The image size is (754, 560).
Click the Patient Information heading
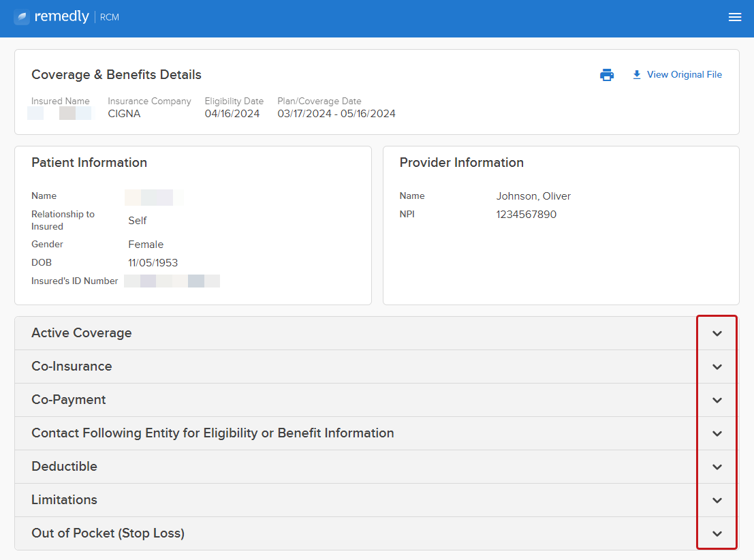89,163
